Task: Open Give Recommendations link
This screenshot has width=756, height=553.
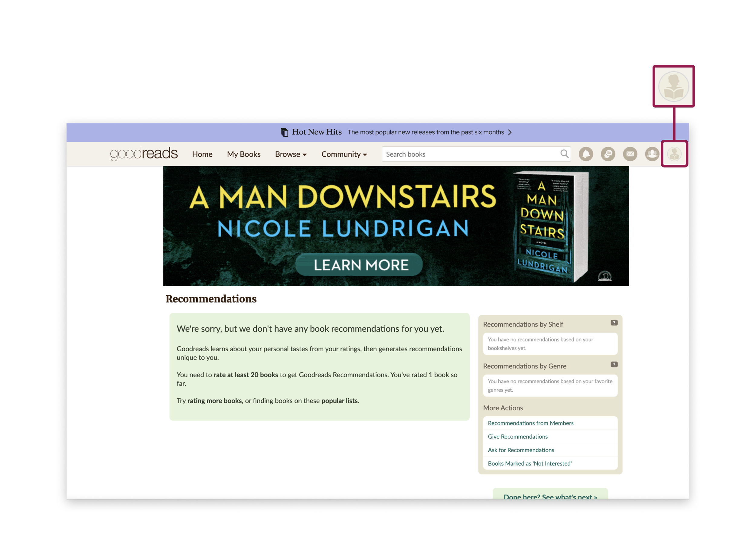Action: click(x=518, y=437)
